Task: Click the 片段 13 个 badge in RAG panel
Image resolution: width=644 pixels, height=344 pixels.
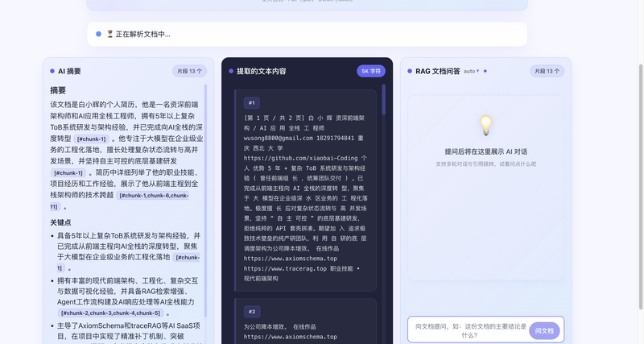Action: (x=547, y=71)
